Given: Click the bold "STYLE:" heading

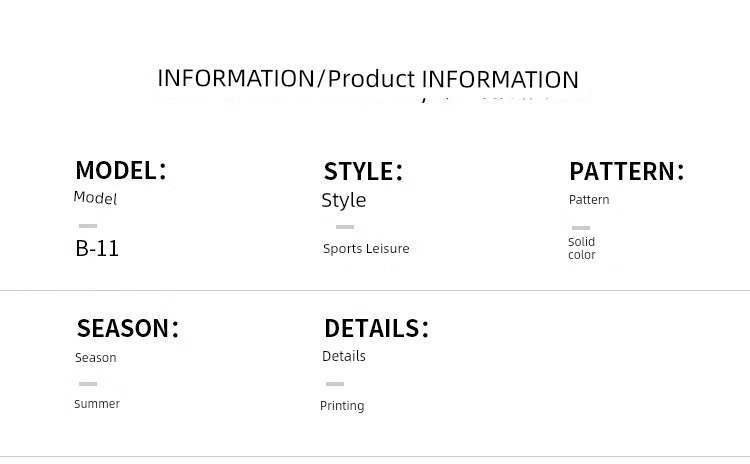Looking at the screenshot, I should click(x=363, y=171).
